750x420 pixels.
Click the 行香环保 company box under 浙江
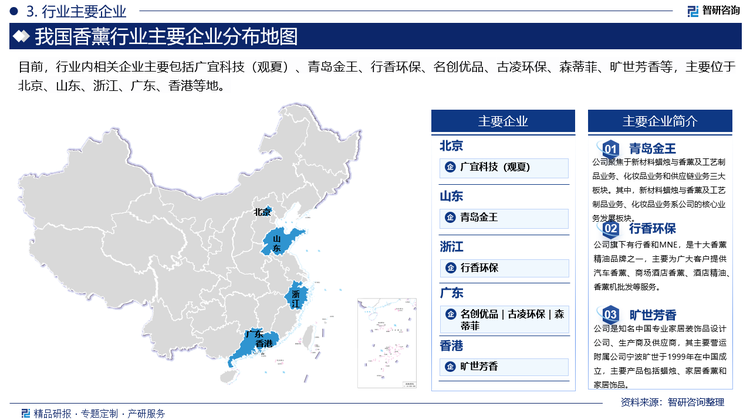pos(504,268)
